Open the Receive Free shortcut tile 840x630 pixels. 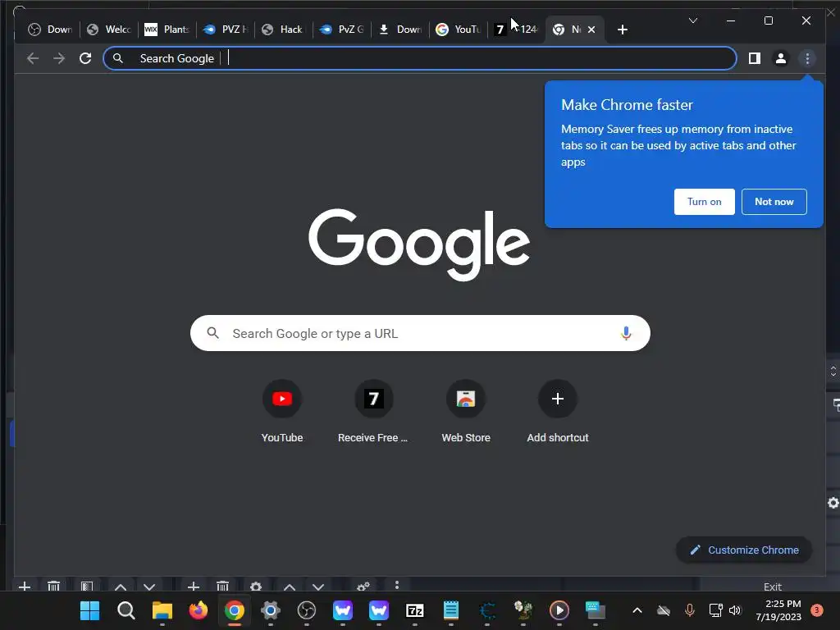(373, 411)
